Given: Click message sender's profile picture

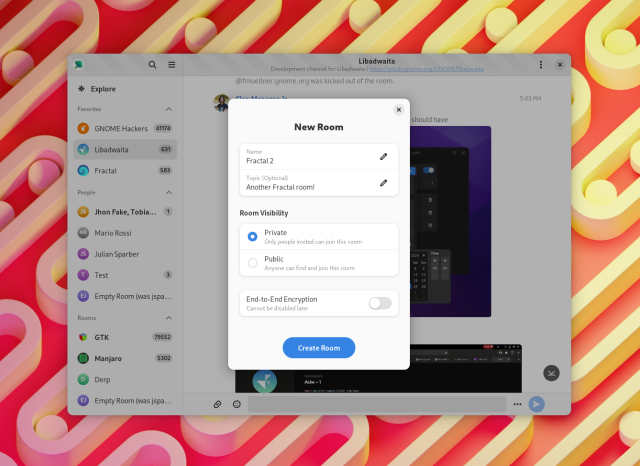Looking at the screenshot, I should tap(222, 103).
